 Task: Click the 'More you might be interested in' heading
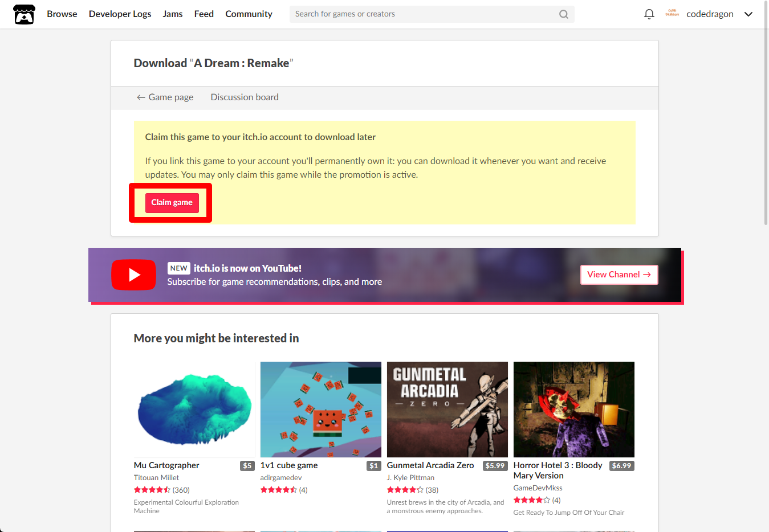tap(216, 338)
